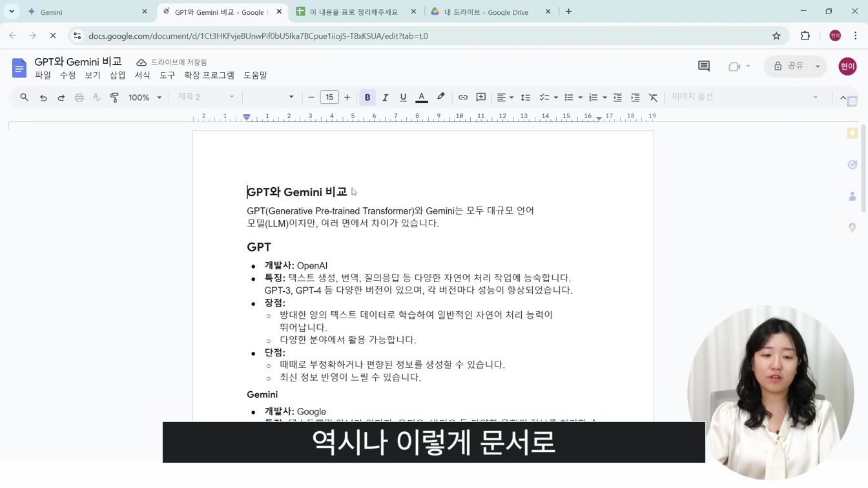The width and height of the screenshot is (868, 488).
Task: Redo the last action
Action: coord(61,97)
